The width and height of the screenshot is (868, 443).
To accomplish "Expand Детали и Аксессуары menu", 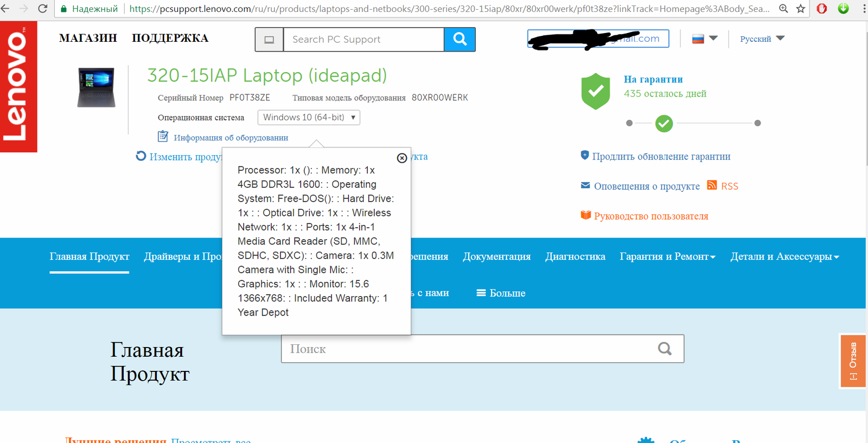I will 784,256.
